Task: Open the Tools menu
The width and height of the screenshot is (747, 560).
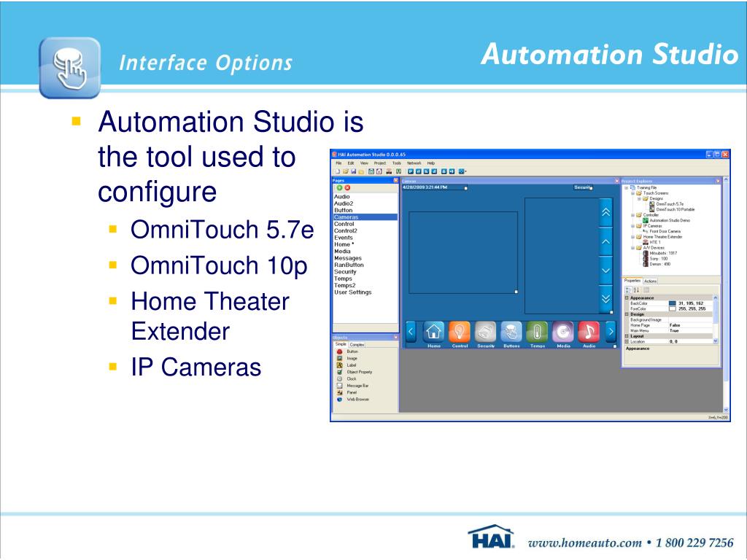Action: point(397,163)
